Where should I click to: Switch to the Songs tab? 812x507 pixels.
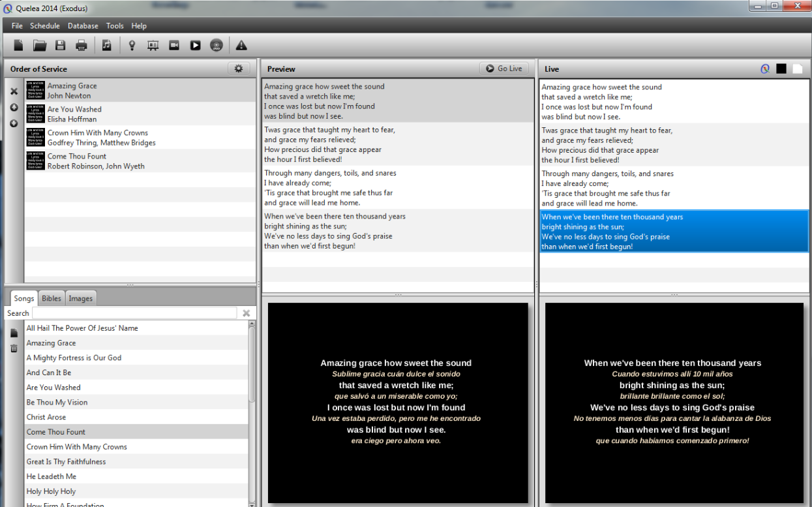pos(24,298)
